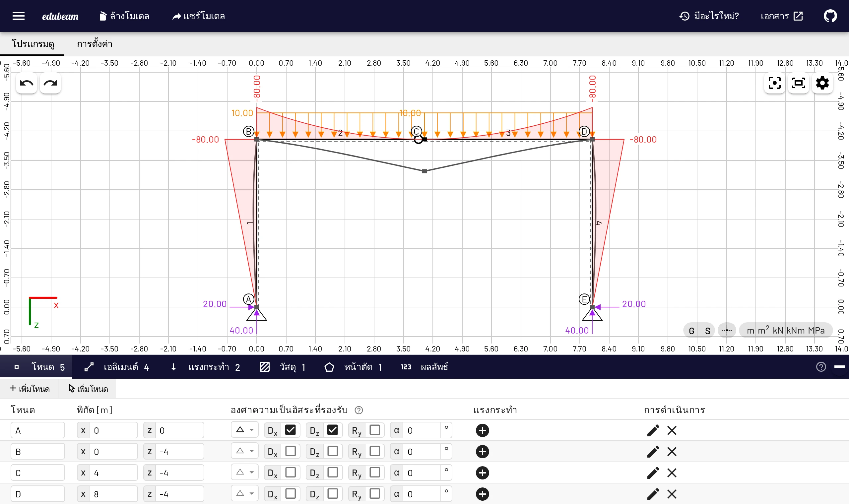Add load to node C
849x504 pixels.
tap(482, 473)
